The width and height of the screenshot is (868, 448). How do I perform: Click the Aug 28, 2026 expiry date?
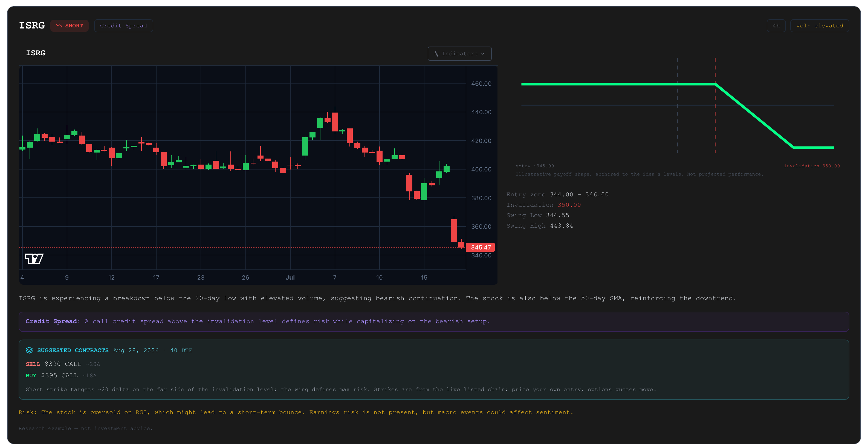pos(136,350)
